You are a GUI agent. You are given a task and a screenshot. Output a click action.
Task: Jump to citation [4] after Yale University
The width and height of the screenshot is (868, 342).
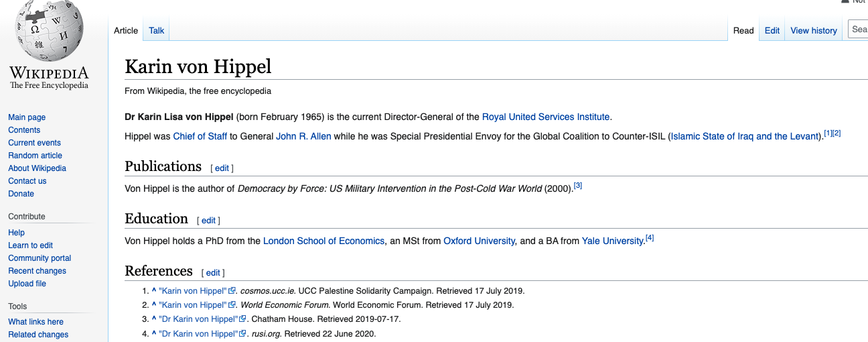(x=649, y=237)
